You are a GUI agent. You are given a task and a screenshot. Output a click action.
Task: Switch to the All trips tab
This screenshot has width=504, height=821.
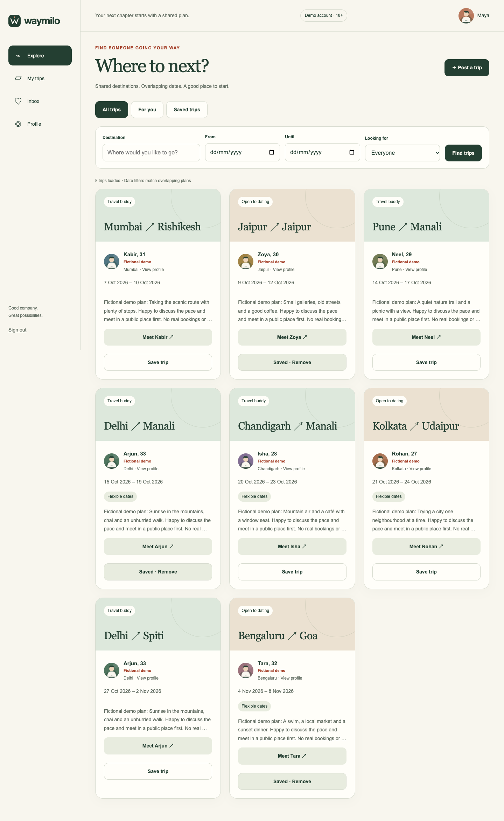click(x=111, y=110)
